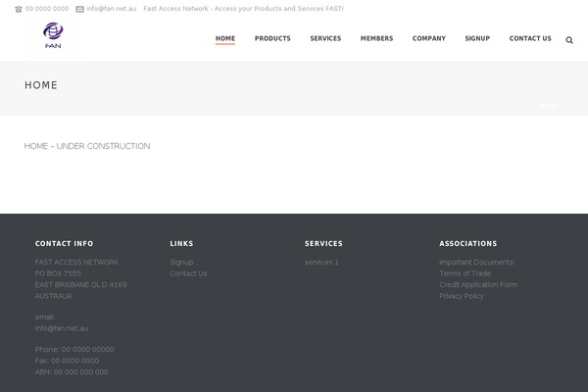Image resolution: width=588 pixels, height=392 pixels.
Task: Click EAST BRISBANE QLD 4169 text
Action: tap(80, 285)
